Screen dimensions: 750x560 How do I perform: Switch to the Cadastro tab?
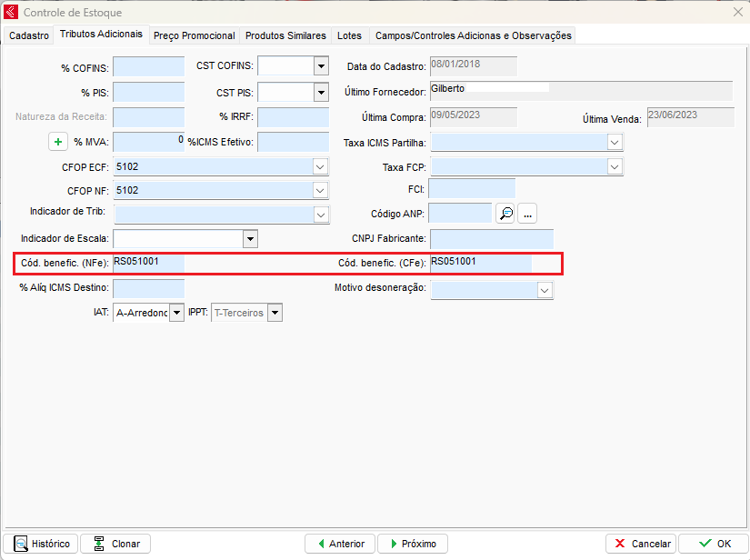click(29, 35)
